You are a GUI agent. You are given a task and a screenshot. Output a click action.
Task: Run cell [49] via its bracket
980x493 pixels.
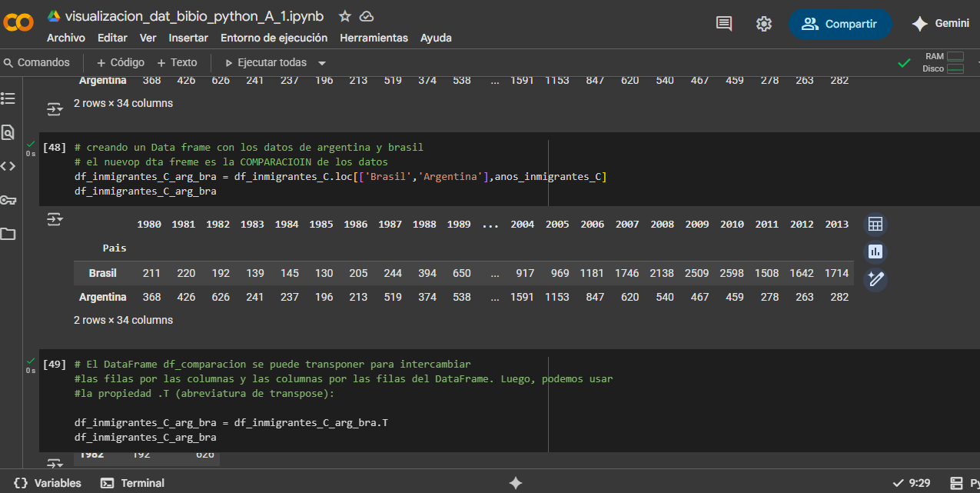coord(55,364)
